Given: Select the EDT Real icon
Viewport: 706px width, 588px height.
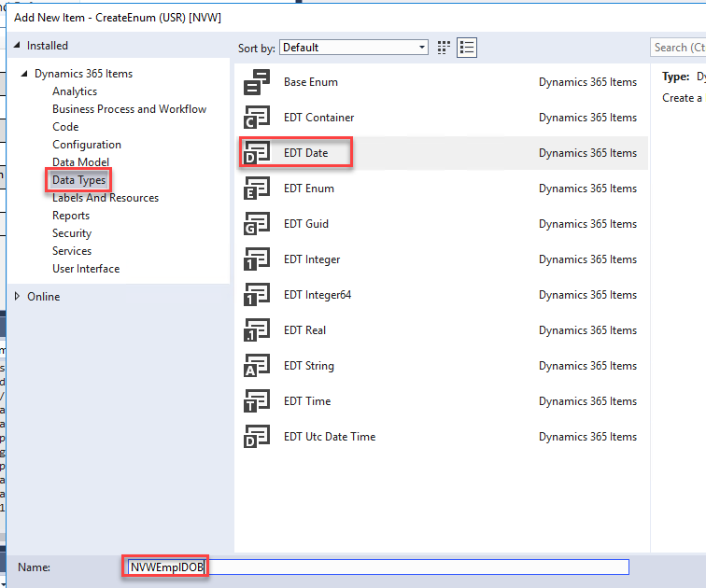Looking at the screenshot, I should [x=257, y=330].
